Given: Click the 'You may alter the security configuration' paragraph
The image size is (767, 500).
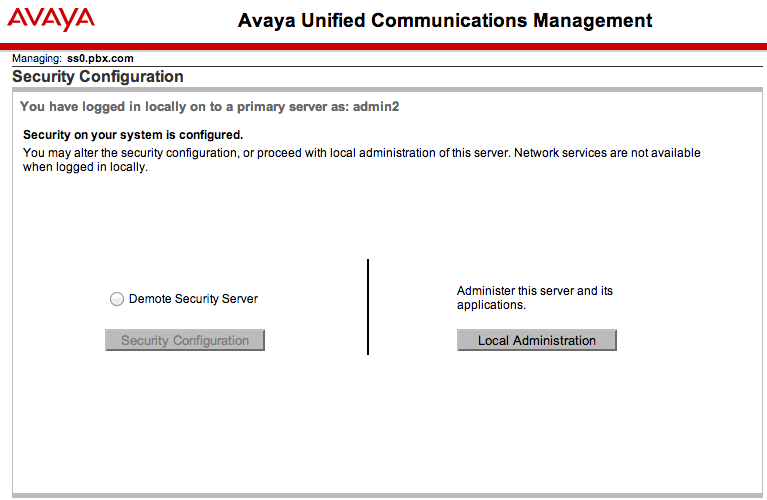Looking at the screenshot, I should click(x=361, y=160).
